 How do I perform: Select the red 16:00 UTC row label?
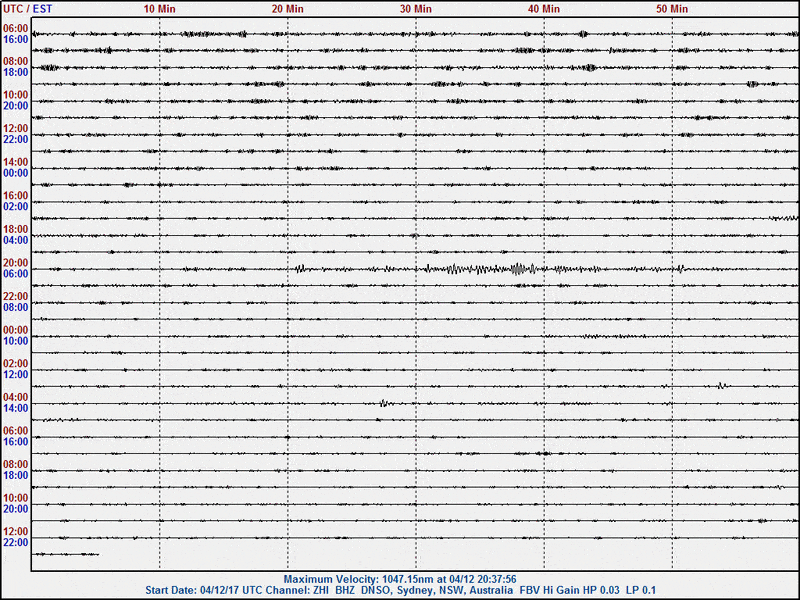pyautogui.click(x=15, y=196)
